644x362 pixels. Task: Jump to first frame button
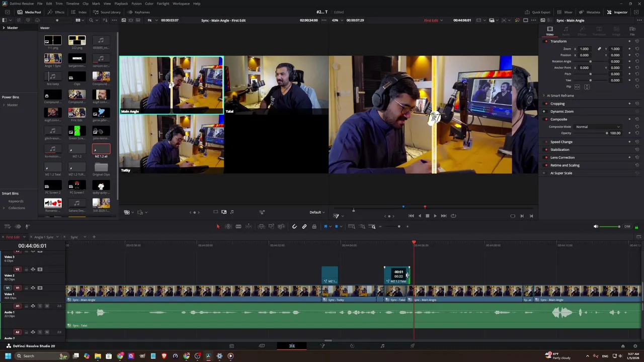411,216
